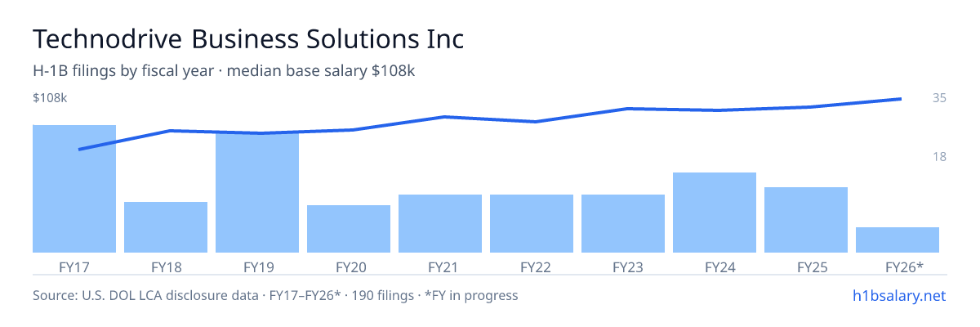Viewport: 980px width, 327px height.
Task: Select the short FY26* bar
Action: click(x=898, y=240)
